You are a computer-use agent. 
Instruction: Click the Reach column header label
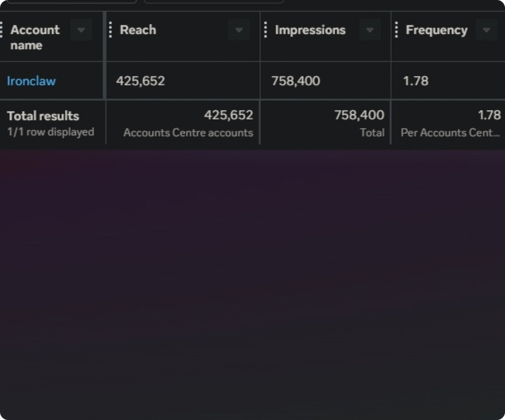point(138,30)
